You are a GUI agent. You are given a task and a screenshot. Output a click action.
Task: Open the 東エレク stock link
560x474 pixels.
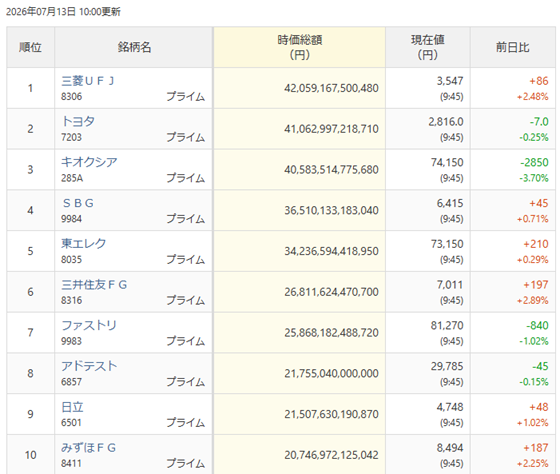pos(84,244)
